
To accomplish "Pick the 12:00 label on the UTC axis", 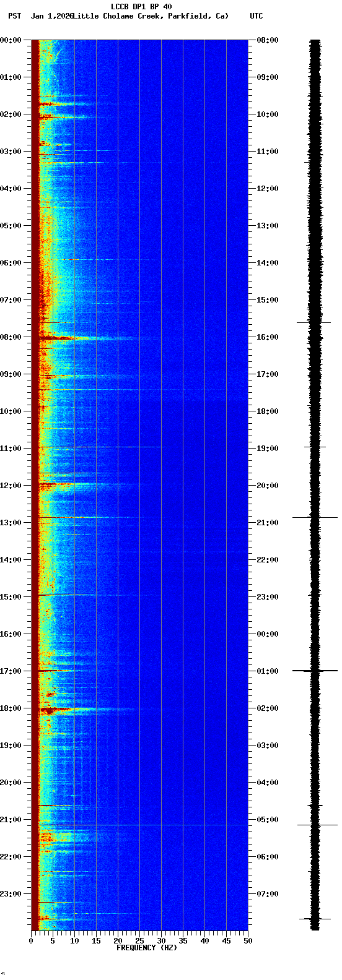I will 268,189.
